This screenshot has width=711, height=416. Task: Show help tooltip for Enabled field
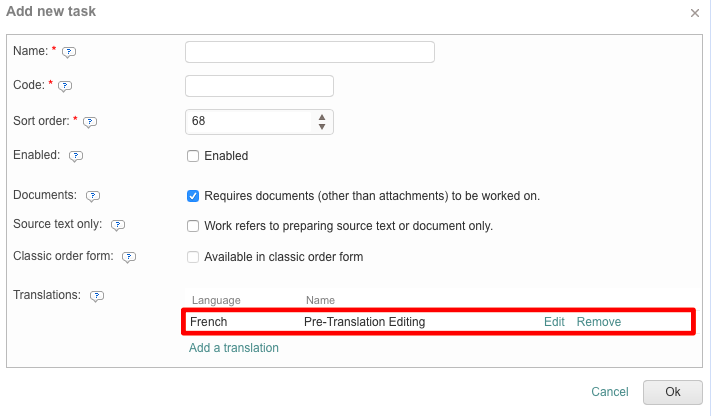point(76,156)
